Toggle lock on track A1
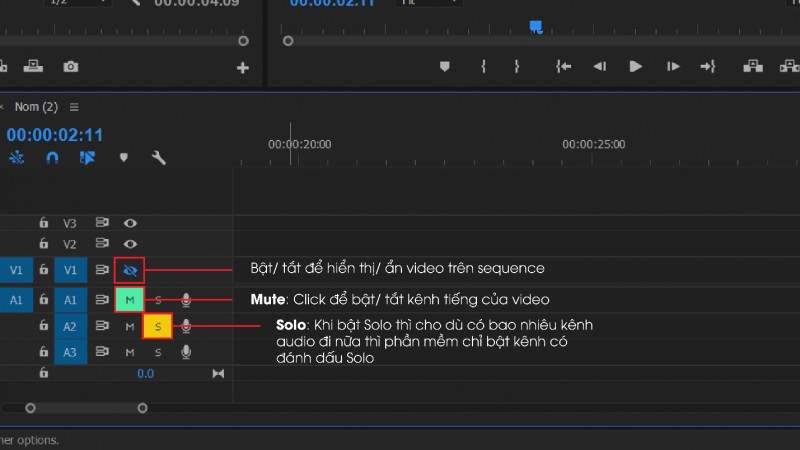 tap(44, 299)
